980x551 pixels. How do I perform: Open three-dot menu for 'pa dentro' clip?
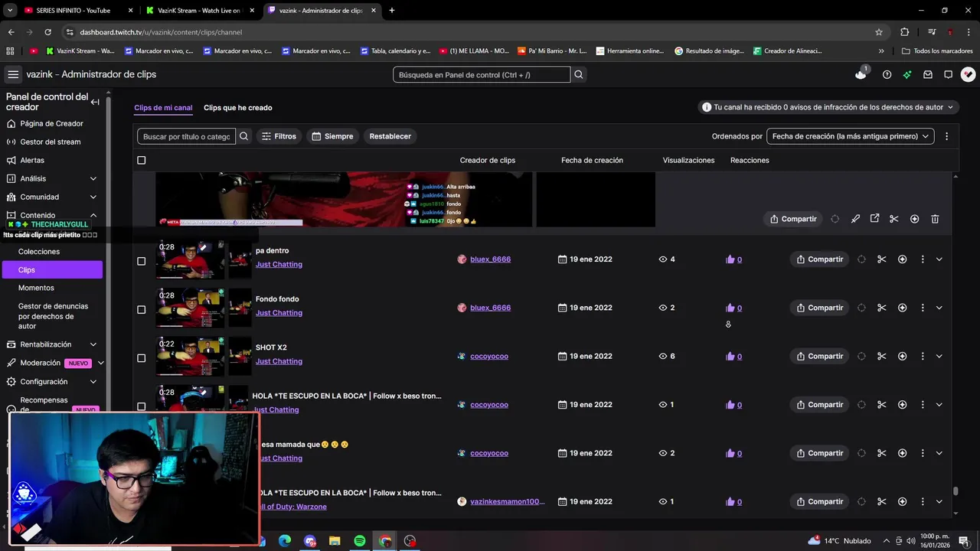(x=923, y=259)
